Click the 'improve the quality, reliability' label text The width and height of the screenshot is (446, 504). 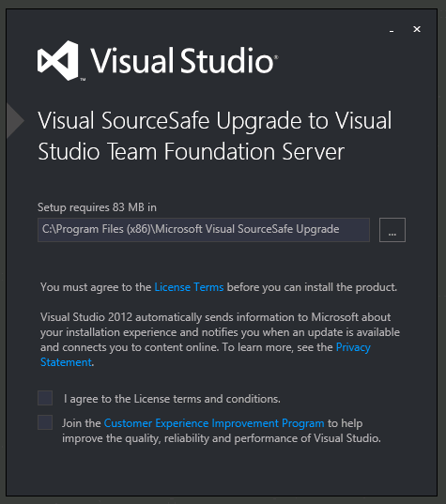222,438
